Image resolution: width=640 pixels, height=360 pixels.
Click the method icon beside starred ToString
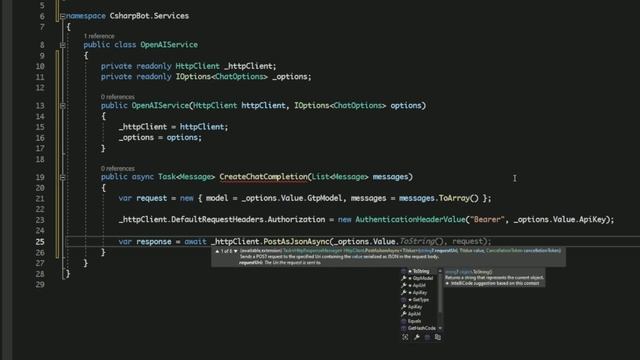tap(404, 271)
